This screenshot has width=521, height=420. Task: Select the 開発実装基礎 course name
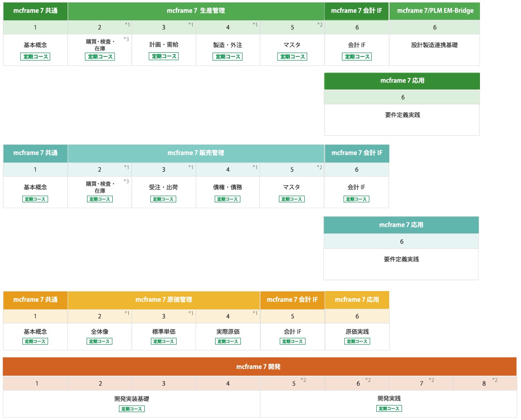(132, 399)
